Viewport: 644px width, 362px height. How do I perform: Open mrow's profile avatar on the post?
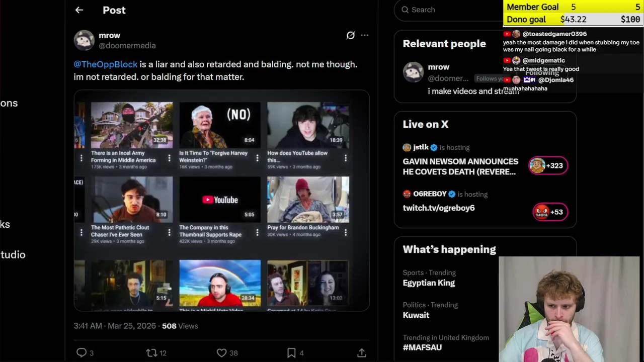click(84, 40)
